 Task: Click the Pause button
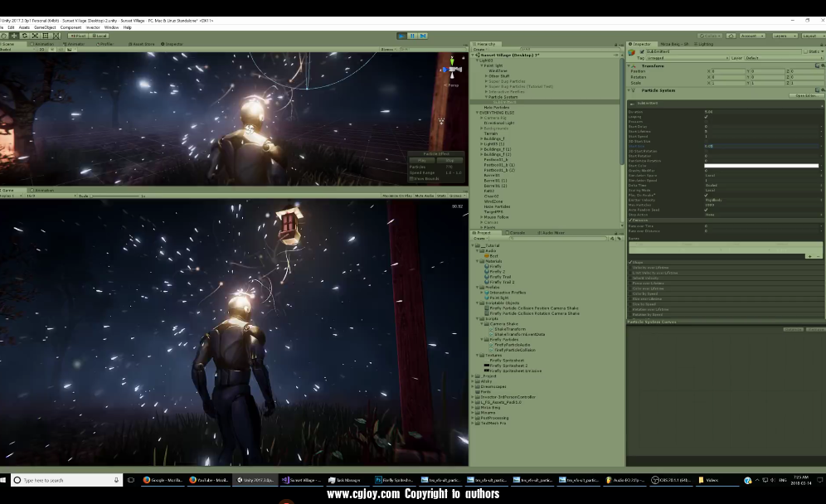click(412, 36)
